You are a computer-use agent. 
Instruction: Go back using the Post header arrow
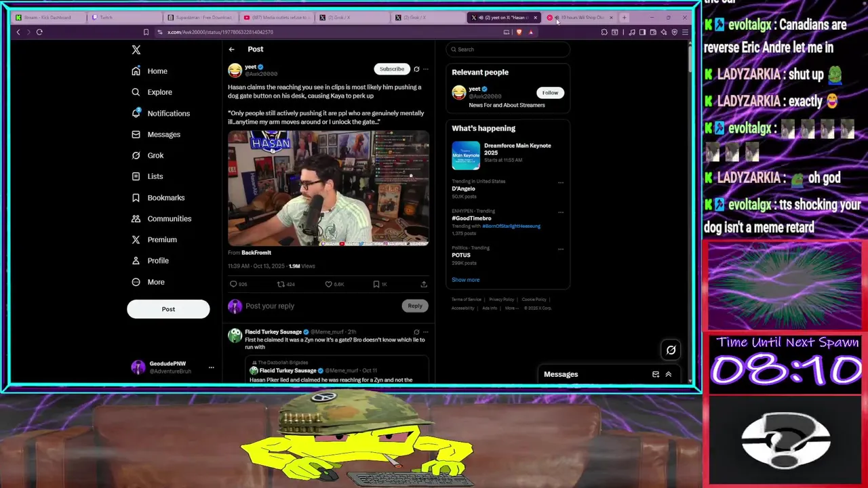231,49
